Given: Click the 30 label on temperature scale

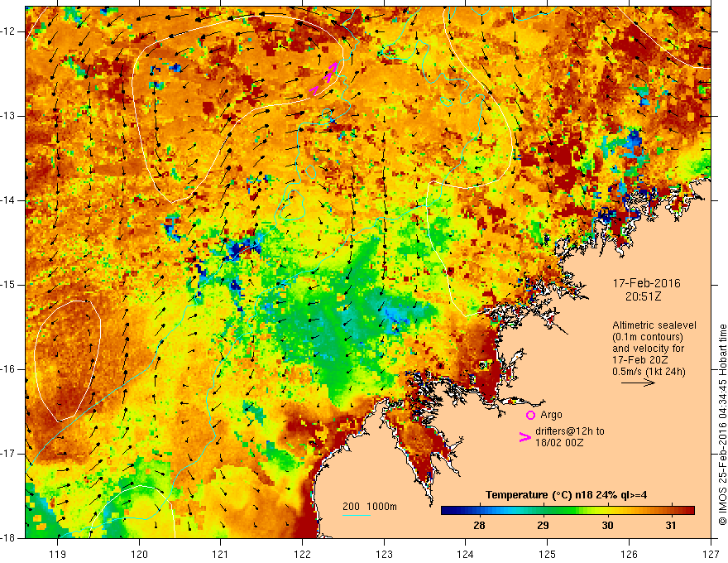Looking at the screenshot, I should pyautogui.click(x=607, y=526).
